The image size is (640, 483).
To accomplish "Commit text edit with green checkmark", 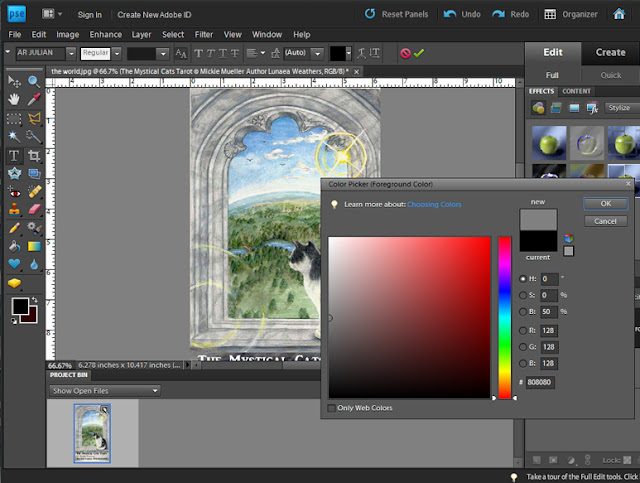I will [x=419, y=53].
